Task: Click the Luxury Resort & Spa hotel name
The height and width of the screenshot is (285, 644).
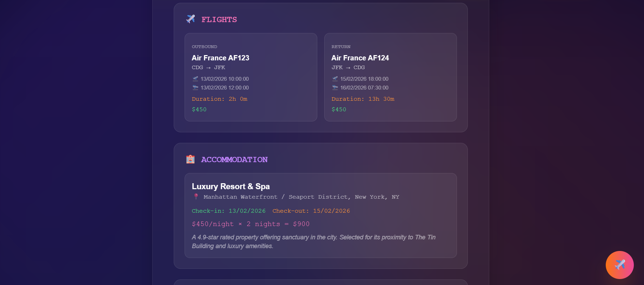Action: click(231, 186)
